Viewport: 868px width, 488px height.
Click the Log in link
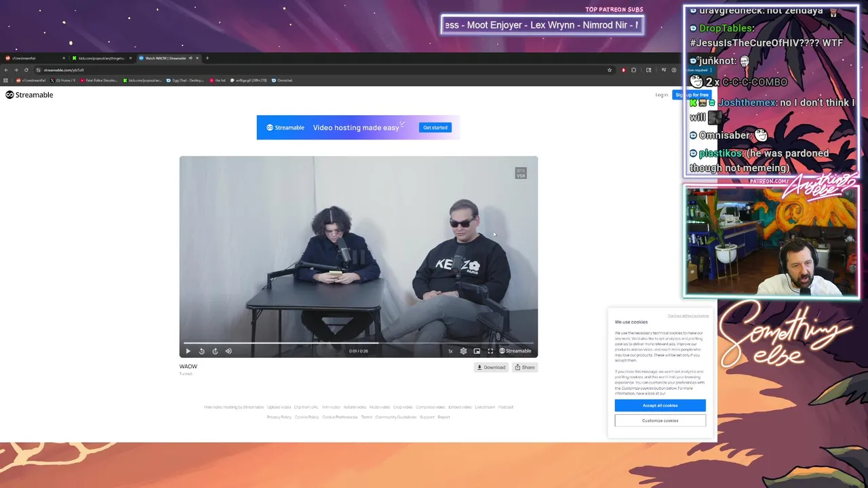click(661, 95)
